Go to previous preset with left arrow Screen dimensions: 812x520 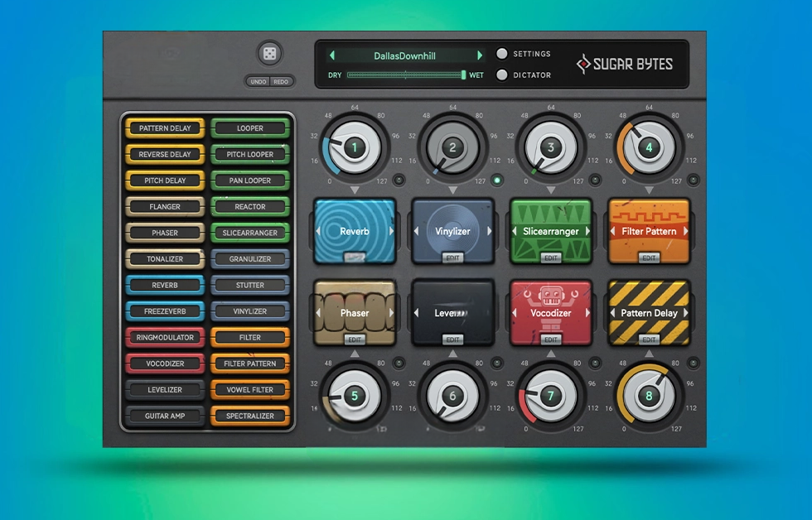pos(332,55)
